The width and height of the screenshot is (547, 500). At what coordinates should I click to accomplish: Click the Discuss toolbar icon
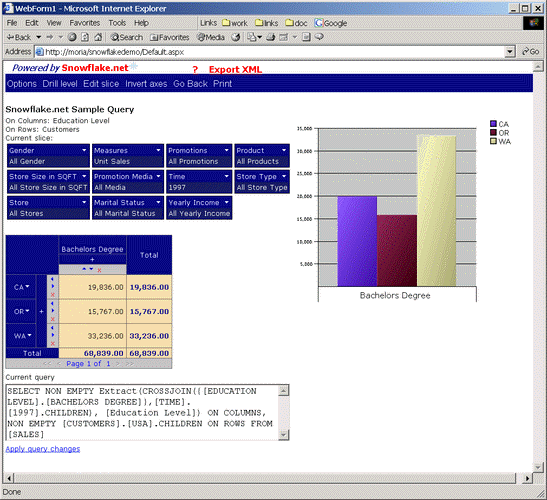306,37
